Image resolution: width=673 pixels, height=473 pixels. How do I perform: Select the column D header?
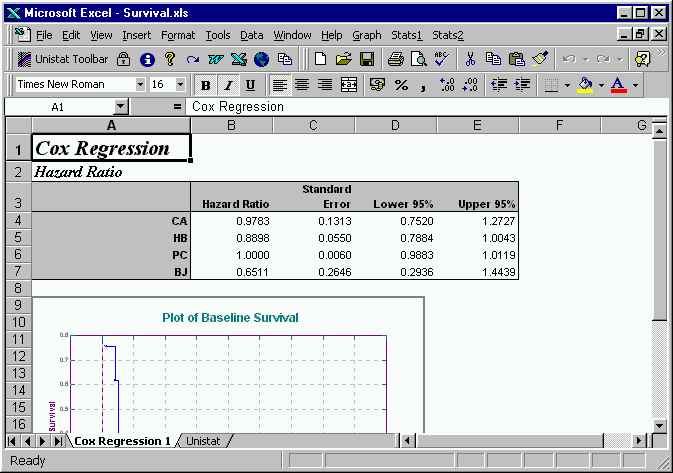395,125
